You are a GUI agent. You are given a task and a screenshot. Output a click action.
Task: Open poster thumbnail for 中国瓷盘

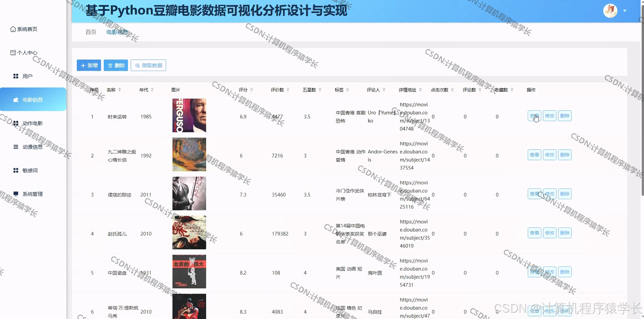(x=189, y=272)
